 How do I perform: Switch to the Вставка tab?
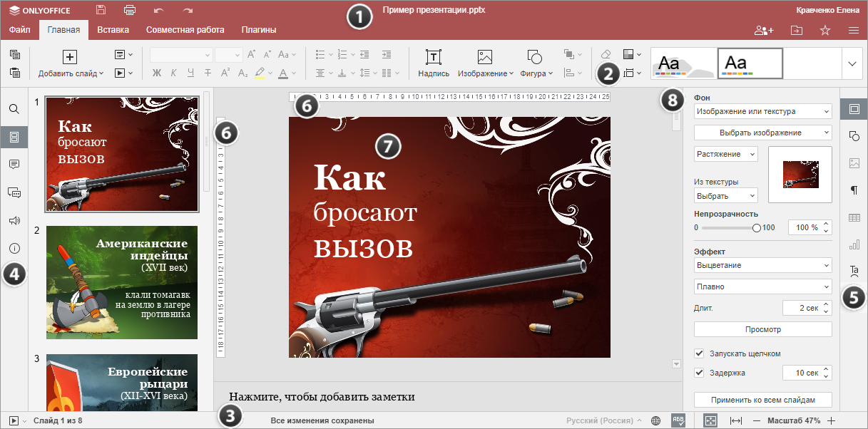tap(113, 30)
